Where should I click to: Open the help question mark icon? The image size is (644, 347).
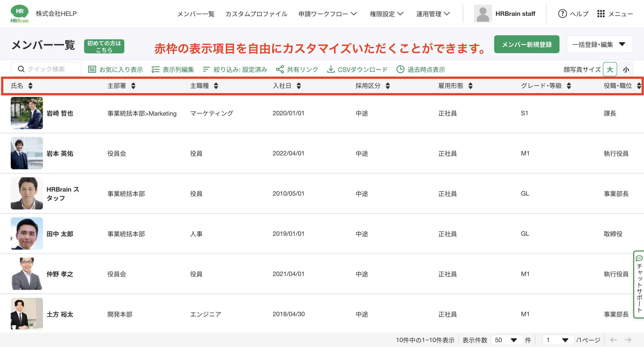point(562,14)
